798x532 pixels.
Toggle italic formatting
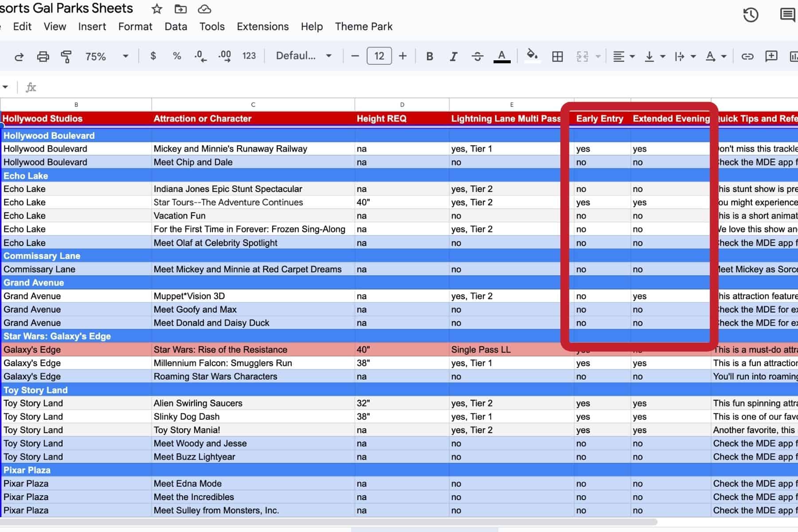pyautogui.click(x=453, y=56)
